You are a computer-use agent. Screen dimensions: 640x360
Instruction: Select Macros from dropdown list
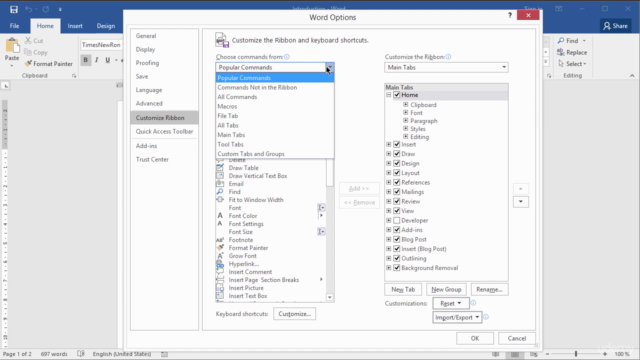[x=275, y=106]
